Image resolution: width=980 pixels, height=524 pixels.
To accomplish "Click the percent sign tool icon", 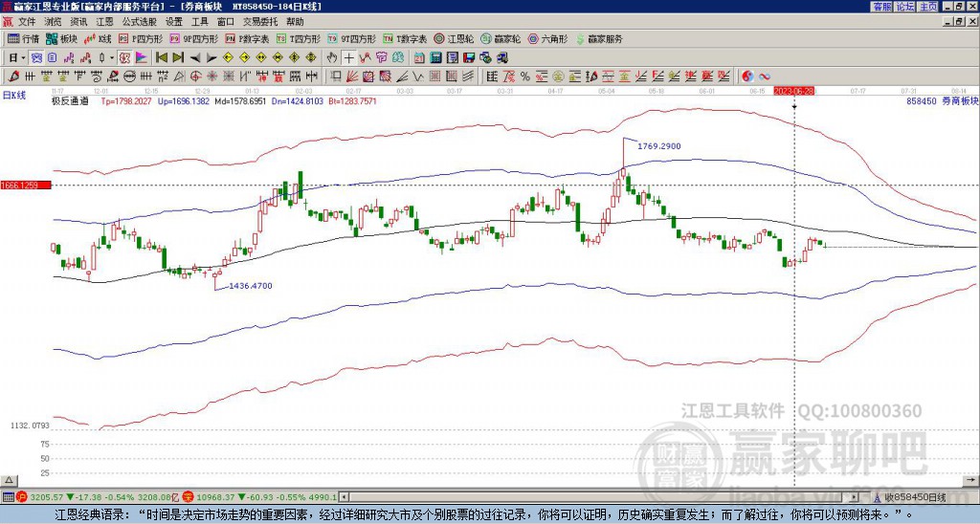I will [x=525, y=76].
